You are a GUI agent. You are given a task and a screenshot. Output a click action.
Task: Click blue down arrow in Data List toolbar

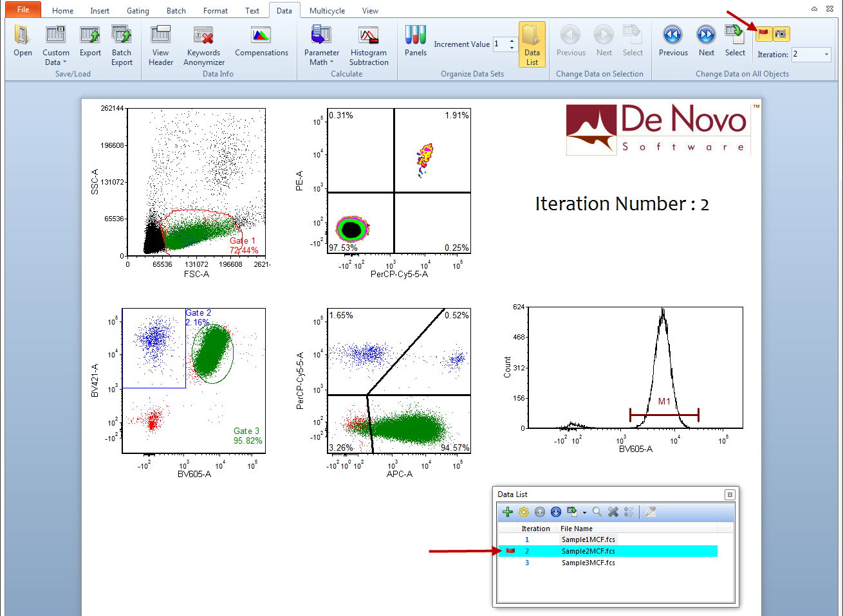pyautogui.click(x=556, y=512)
